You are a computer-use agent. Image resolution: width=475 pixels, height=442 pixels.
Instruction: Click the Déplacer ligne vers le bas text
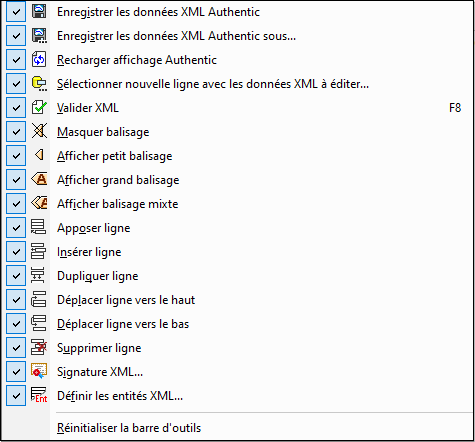coord(123,324)
